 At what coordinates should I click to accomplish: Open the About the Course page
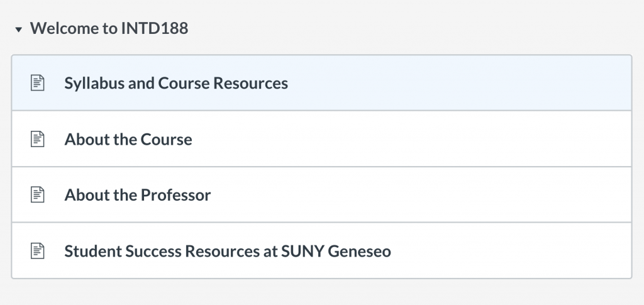pos(128,139)
